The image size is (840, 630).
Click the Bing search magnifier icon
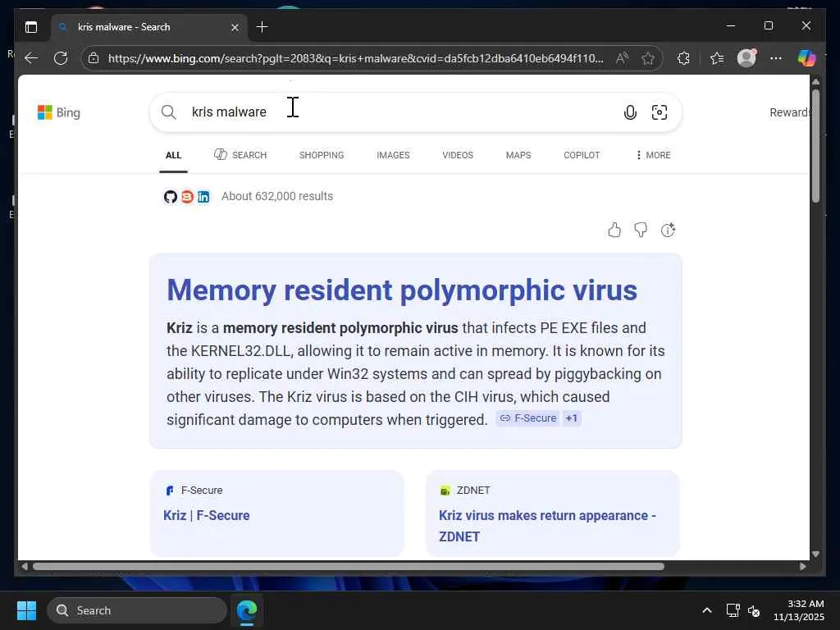169,112
